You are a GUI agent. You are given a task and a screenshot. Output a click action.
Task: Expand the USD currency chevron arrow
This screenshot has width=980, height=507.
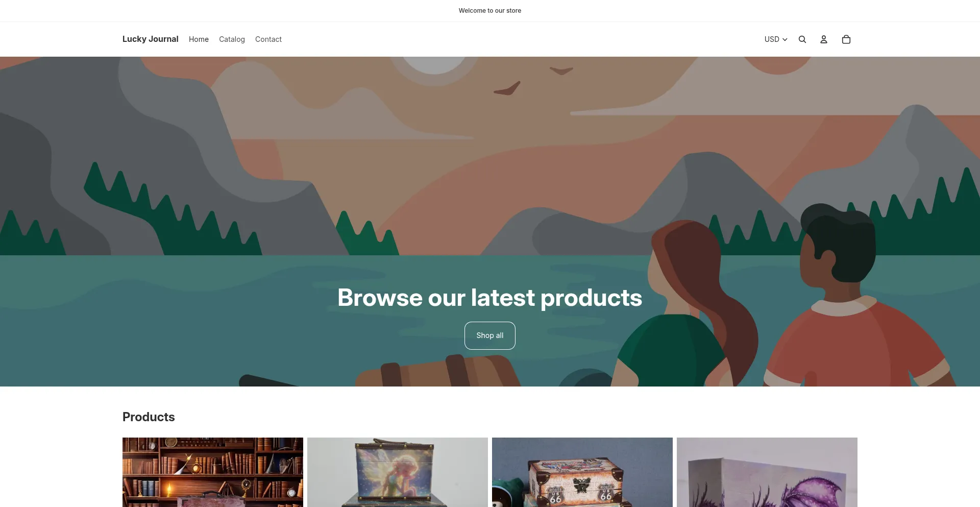(x=785, y=39)
